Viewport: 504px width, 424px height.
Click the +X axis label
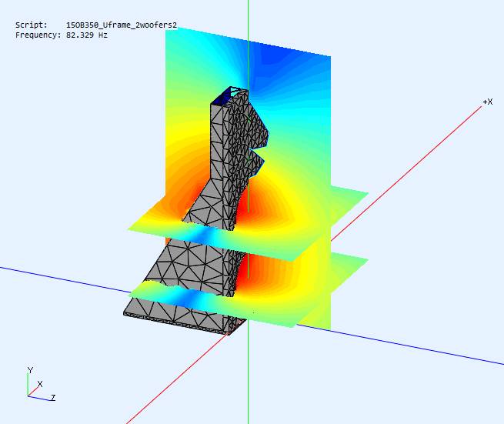coord(488,102)
